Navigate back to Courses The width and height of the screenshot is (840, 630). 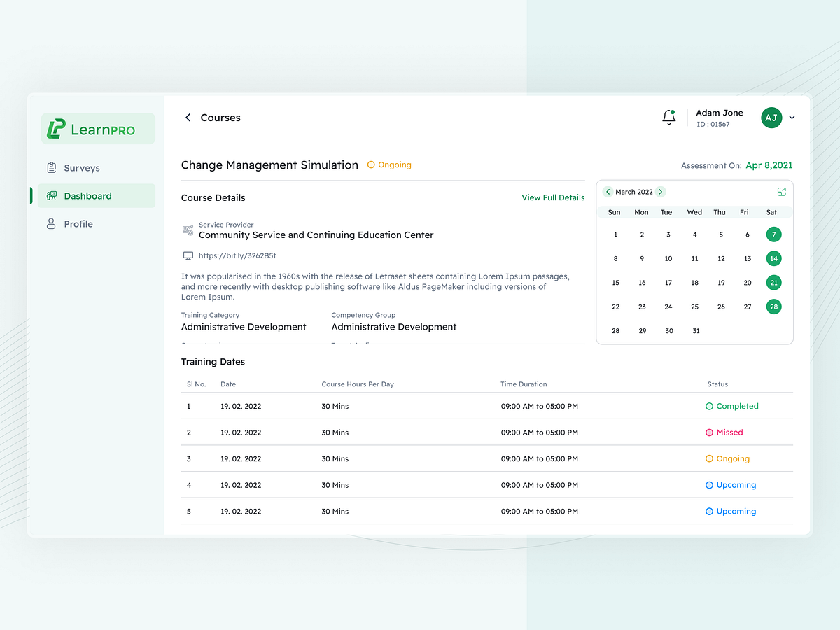pyautogui.click(x=188, y=118)
